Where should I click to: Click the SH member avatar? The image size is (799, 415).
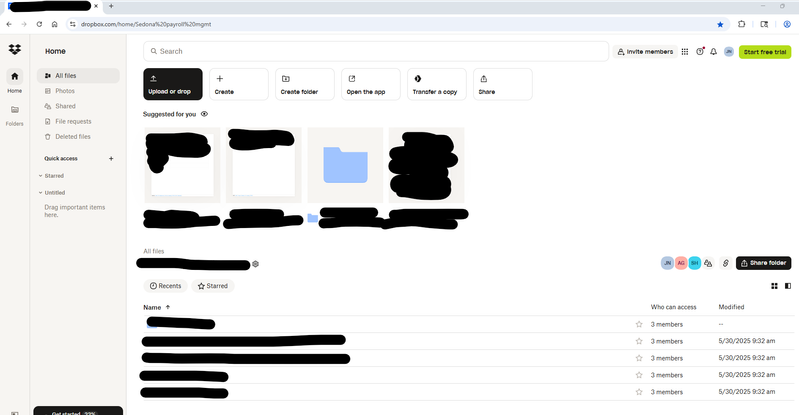695,263
